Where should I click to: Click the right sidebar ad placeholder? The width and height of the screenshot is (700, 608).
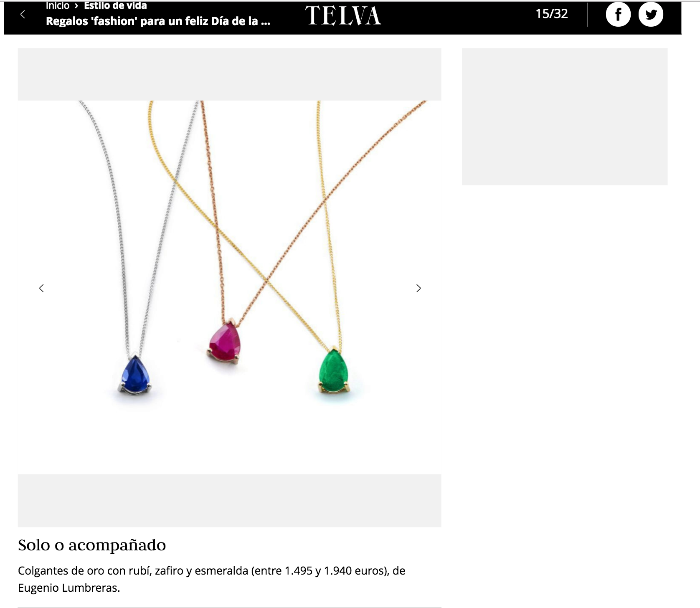coord(565,117)
